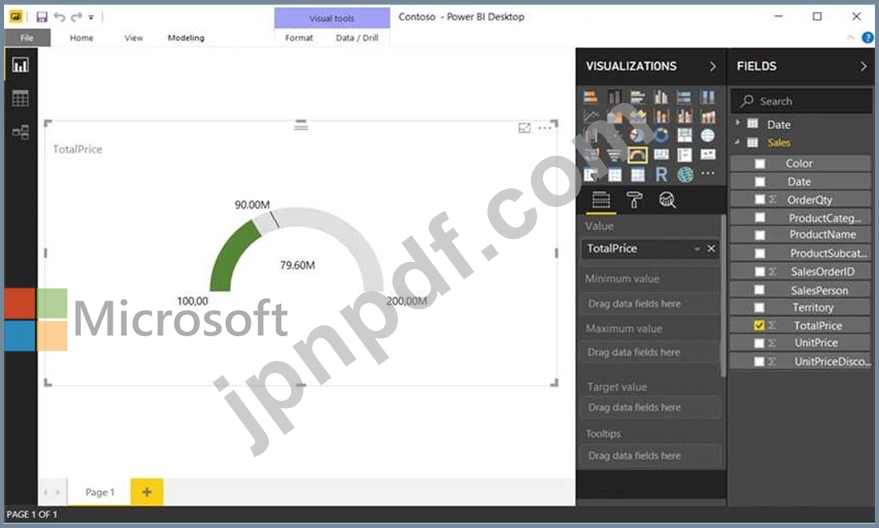Choose the line chart visualization
Screen dimensions: 879x528
click(x=590, y=116)
